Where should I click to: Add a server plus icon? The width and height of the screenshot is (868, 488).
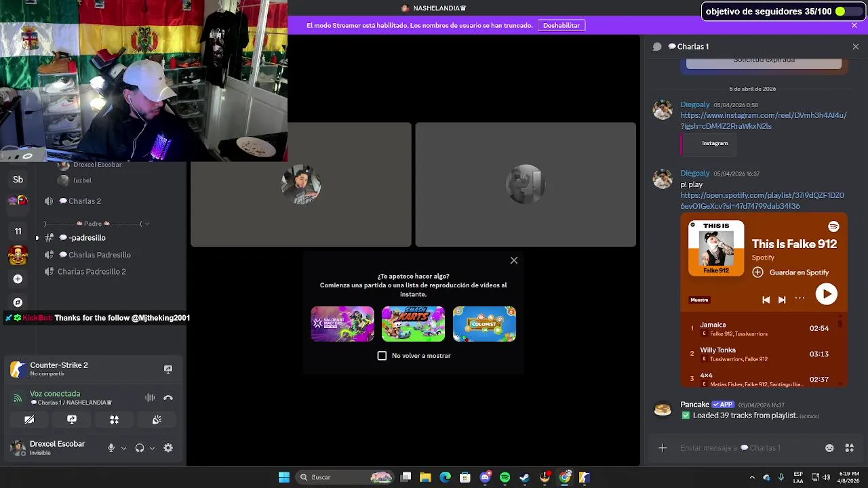pyautogui.click(x=18, y=279)
